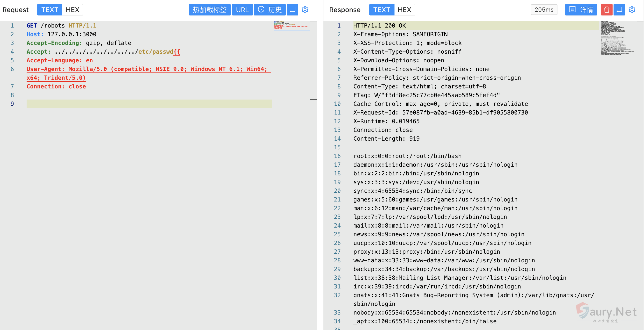The image size is (644, 330).
Task: Switch Request view to HEX
Action: (x=73, y=10)
